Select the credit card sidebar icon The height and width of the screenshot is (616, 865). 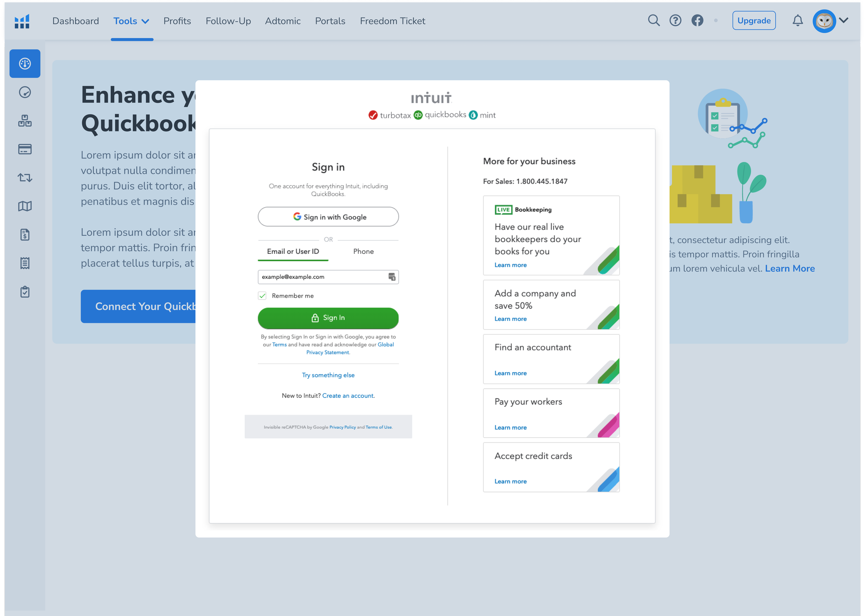pos(25,149)
